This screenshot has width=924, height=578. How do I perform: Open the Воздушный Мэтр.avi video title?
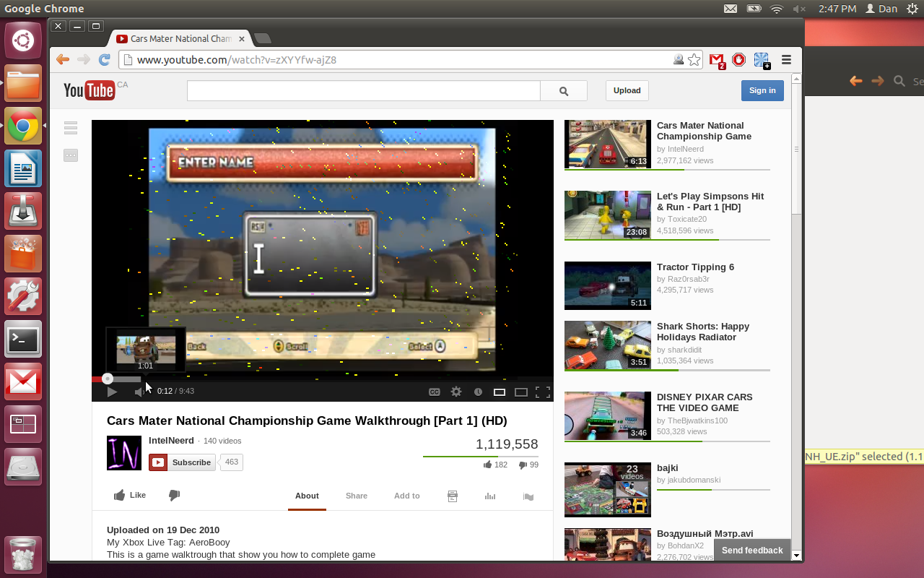705,533
